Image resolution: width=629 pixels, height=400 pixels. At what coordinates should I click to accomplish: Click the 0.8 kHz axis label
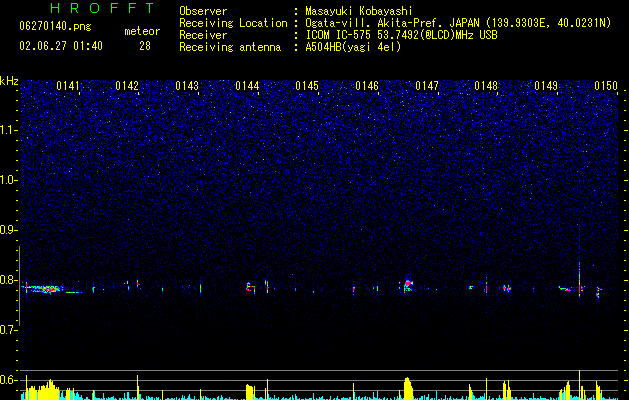click(x=9, y=280)
